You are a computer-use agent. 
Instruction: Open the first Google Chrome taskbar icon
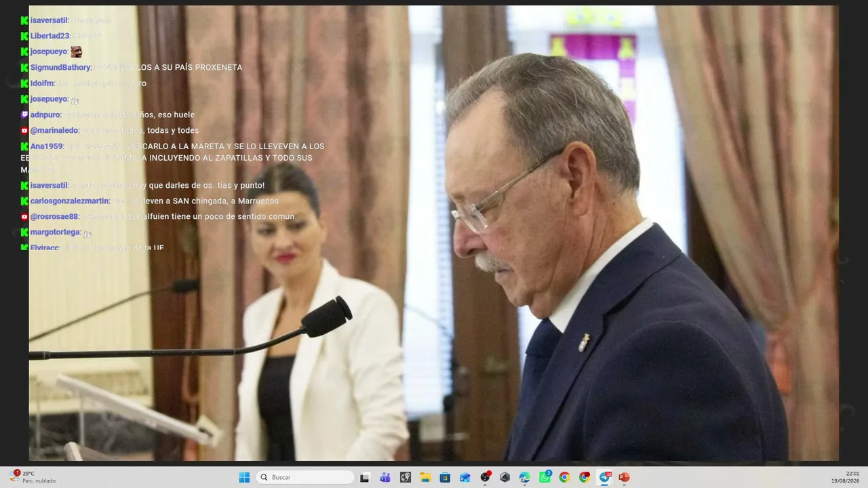click(x=564, y=477)
